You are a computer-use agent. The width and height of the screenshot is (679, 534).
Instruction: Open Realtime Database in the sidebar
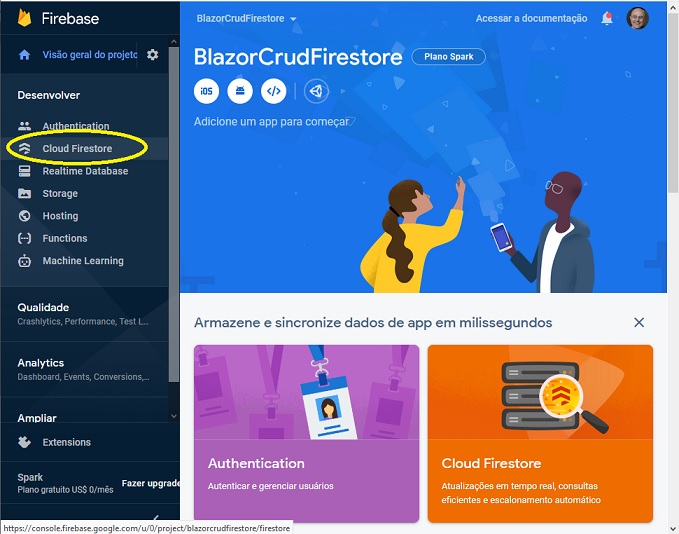84,171
